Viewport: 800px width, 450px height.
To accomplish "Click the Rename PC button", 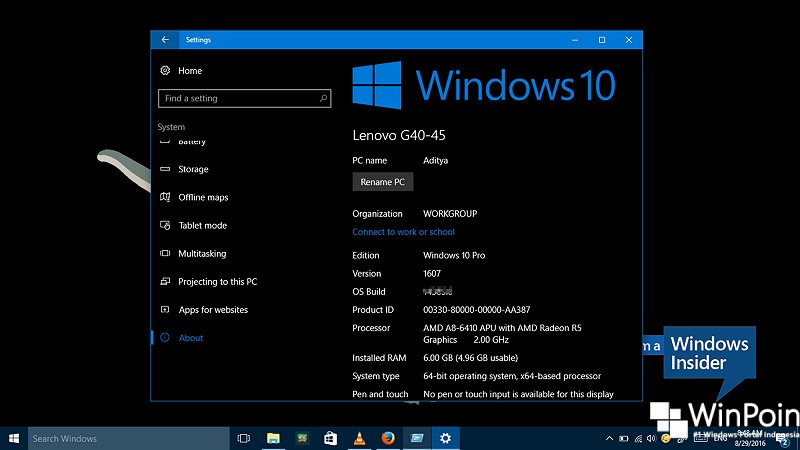I will pos(383,182).
